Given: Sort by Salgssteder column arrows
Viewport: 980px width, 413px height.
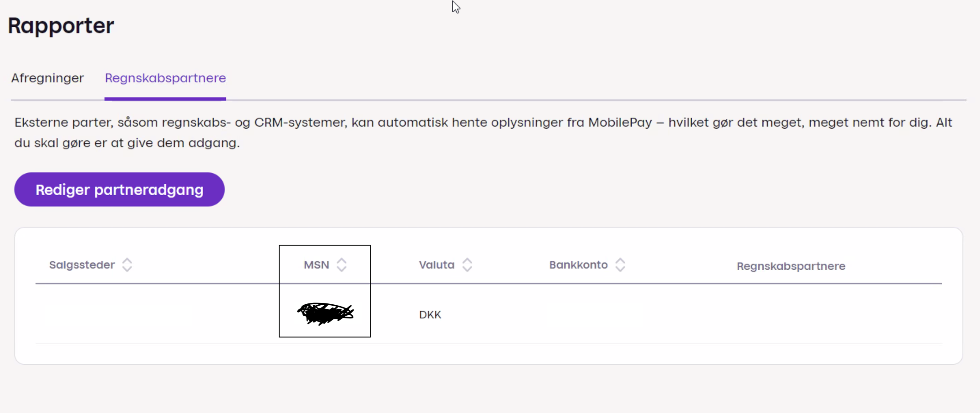Looking at the screenshot, I should (127, 265).
